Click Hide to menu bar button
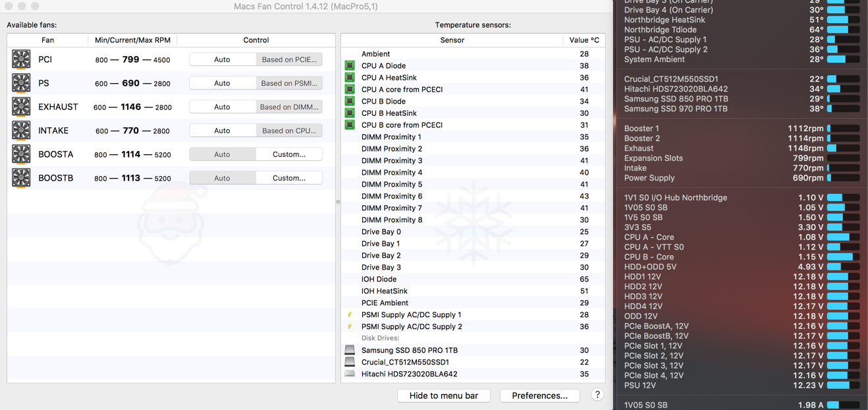The height and width of the screenshot is (410, 868). (x=444, y=395)
